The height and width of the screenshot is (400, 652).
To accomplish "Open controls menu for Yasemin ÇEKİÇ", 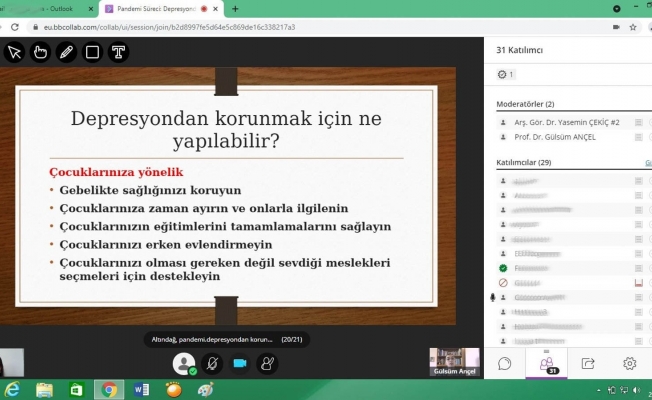I will (638, 122).
